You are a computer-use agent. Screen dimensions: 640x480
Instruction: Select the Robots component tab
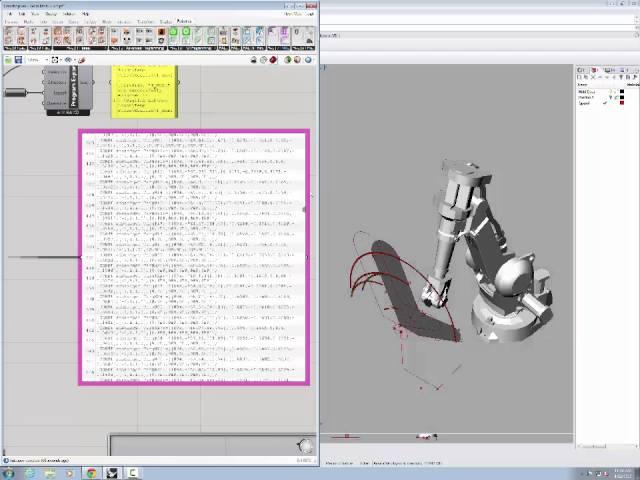pyautogui.click(x=184, y=21)
